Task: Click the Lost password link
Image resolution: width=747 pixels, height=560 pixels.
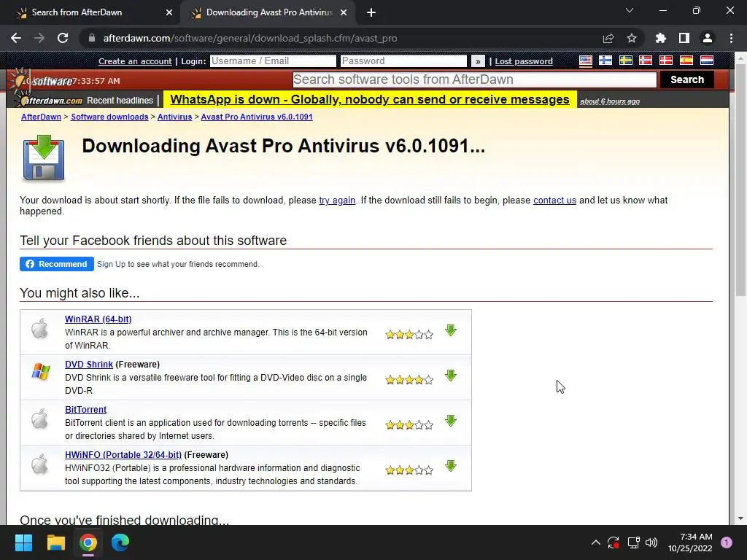Action: (524, 61)
